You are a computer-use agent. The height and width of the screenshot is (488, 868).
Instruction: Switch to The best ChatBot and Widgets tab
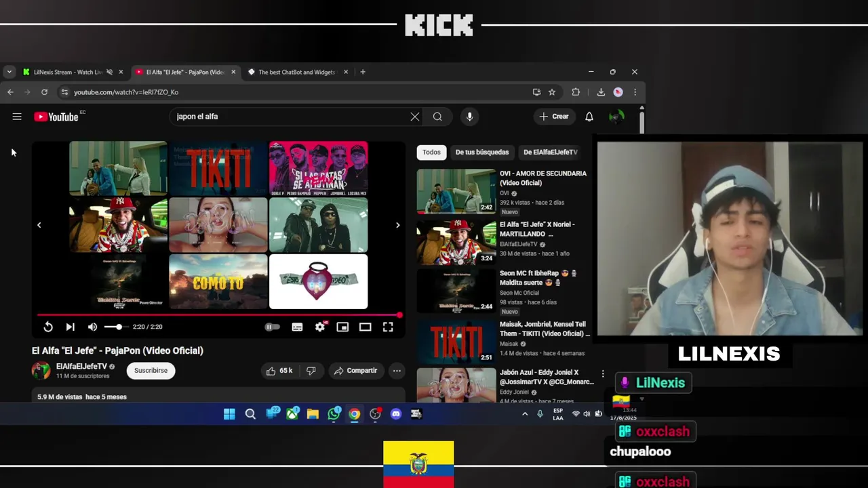coord(296,72)
